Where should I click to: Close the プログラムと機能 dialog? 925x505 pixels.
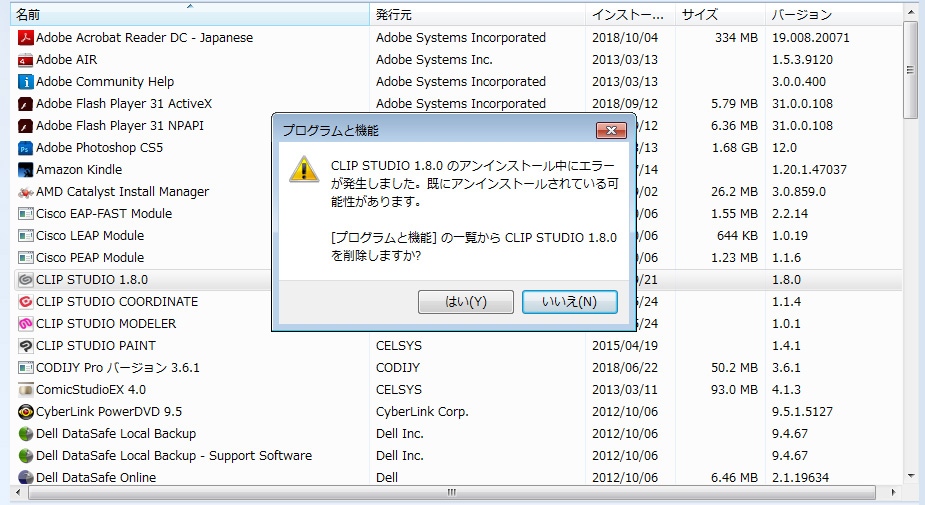611,130
